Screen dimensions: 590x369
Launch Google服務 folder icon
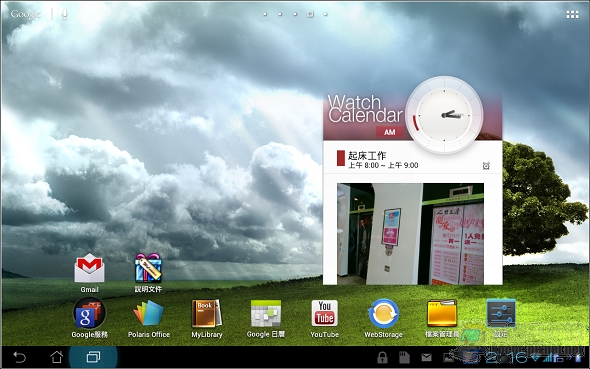(x=89, y=313)
